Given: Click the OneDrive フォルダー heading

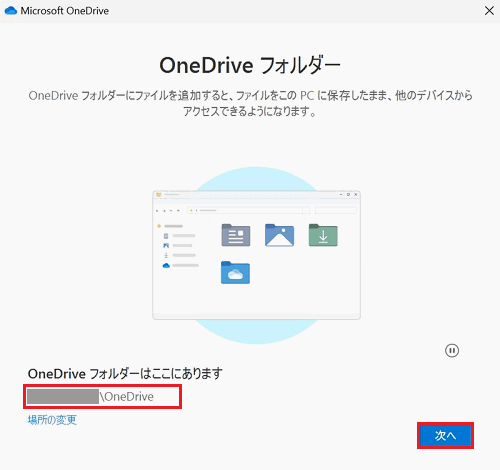Looking at the screenshot, I should [x=250, y=65].
